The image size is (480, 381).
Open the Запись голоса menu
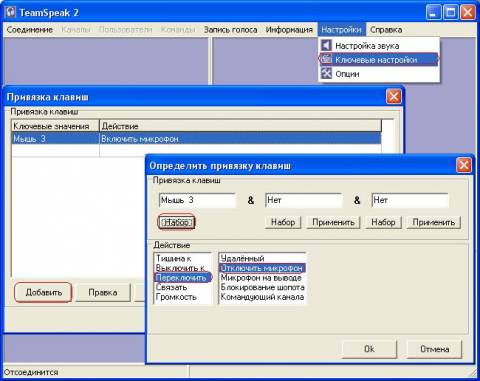(x=230, y=30)
